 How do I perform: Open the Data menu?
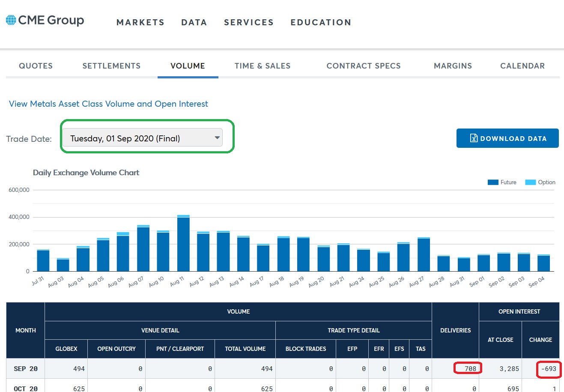coord(194,22)
